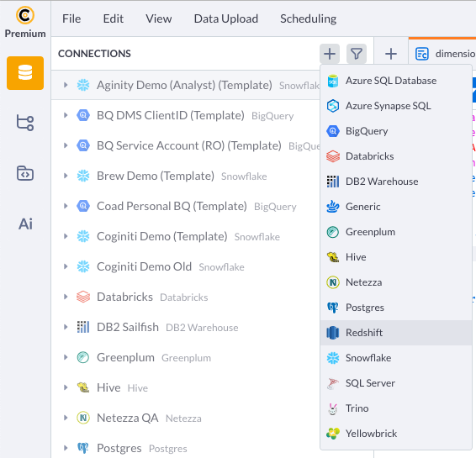
Task: Expand Aginity Demo (Analyst) (Template) connection
Action: (x=66, y=85)
